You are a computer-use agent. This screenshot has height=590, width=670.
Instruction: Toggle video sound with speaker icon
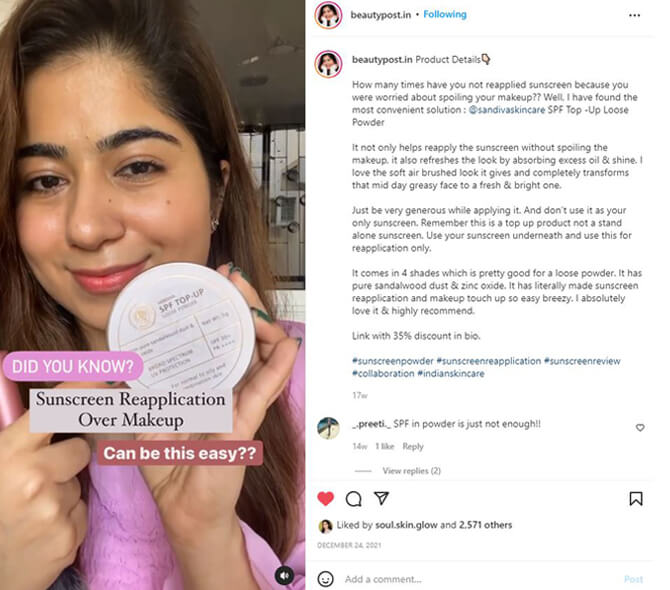285,575
